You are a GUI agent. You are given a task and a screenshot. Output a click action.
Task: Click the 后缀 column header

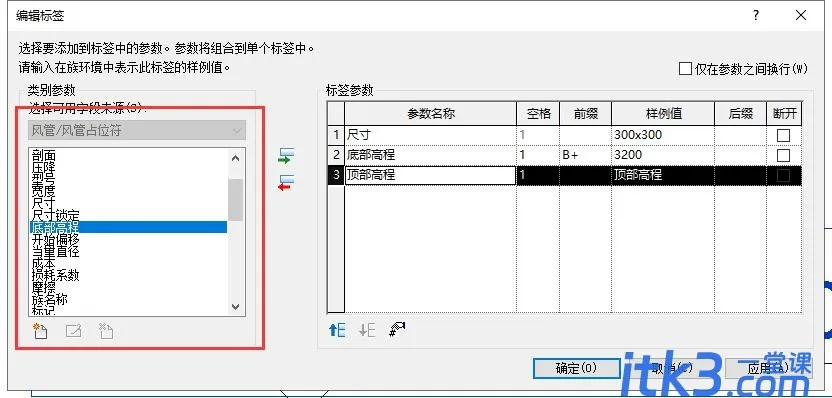pyautogui.click(x=740, y=114)
